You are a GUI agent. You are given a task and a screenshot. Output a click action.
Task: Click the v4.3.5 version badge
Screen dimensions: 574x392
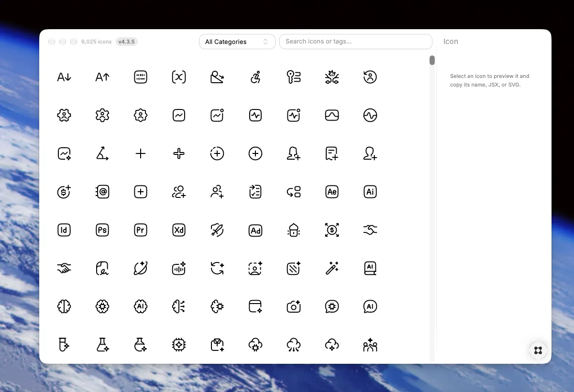(x=127, y=42)
